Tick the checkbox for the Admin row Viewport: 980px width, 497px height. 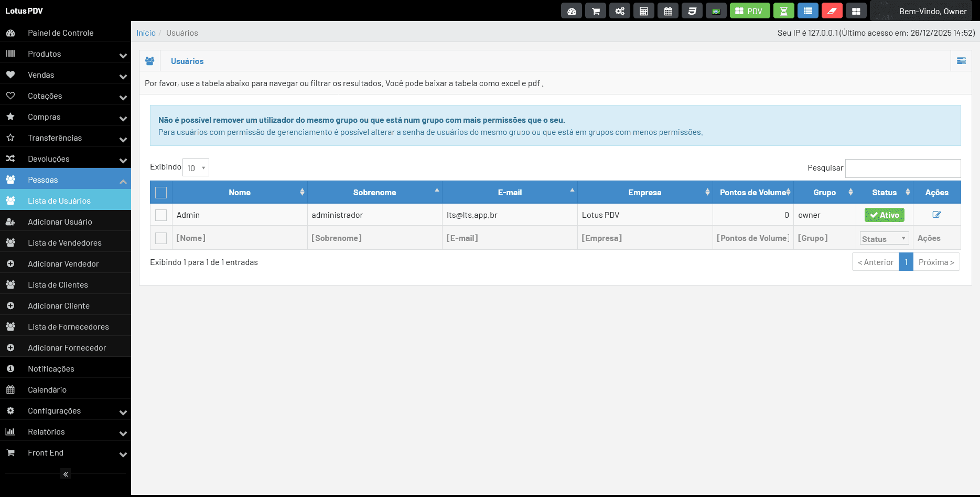click(161, 215)
